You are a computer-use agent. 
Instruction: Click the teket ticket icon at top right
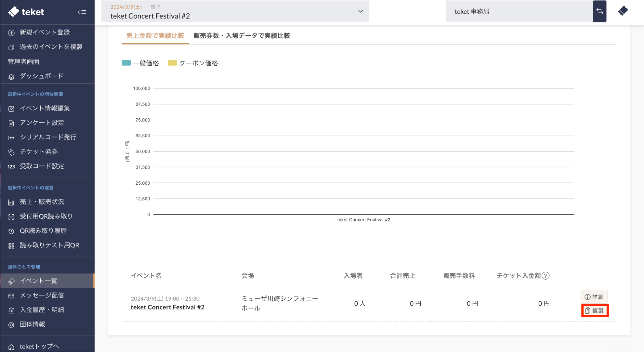click(623, 11)
